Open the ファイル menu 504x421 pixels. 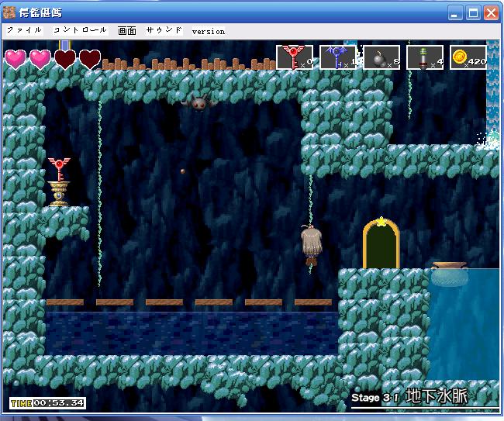tap(25, 30)
